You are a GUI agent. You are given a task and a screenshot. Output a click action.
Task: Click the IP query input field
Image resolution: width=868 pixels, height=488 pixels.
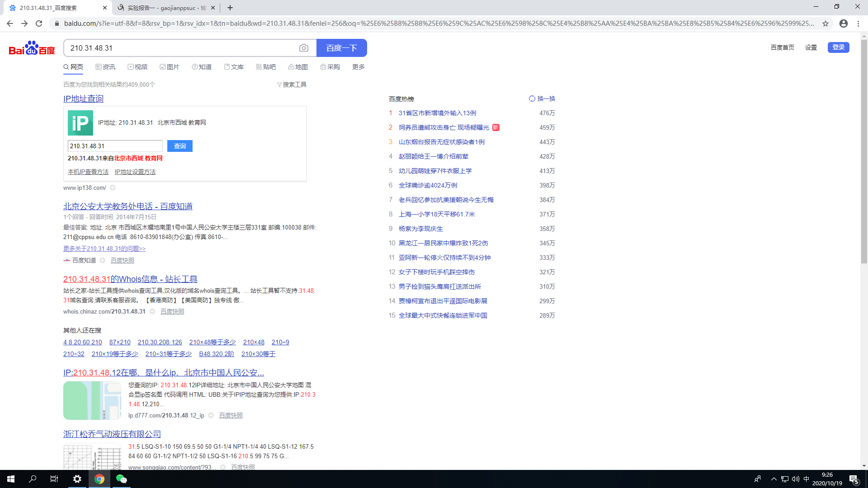(x=115, y=146)
